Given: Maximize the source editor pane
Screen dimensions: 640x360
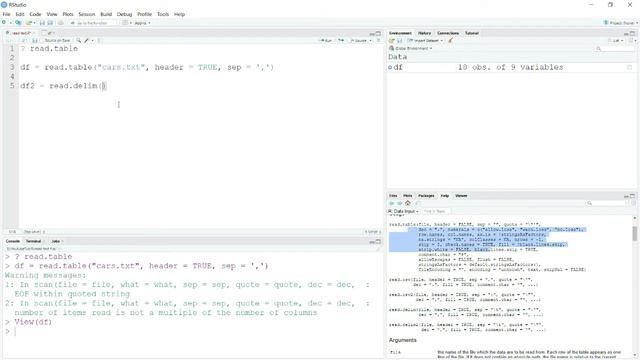Looking at the screenshot, I should [x=378, y=33].
